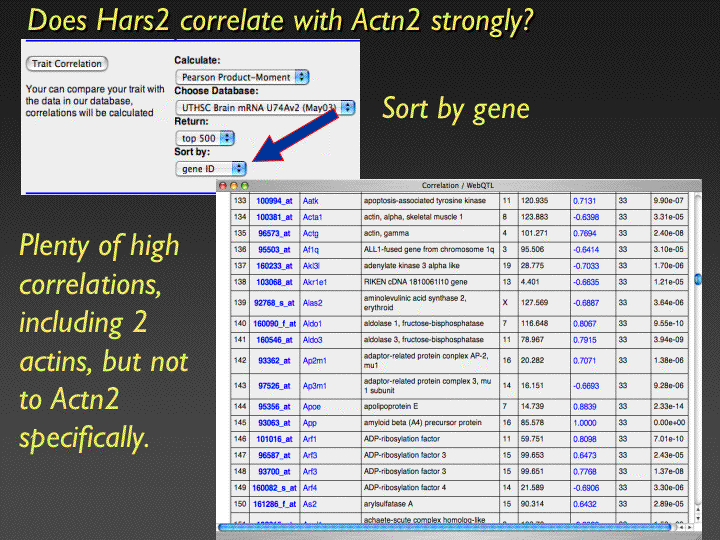Open the Pearson Product-Moment calculate dropdown
This screenshot has width=720, height=540.
pyautogui.click(x=242, y=77)
